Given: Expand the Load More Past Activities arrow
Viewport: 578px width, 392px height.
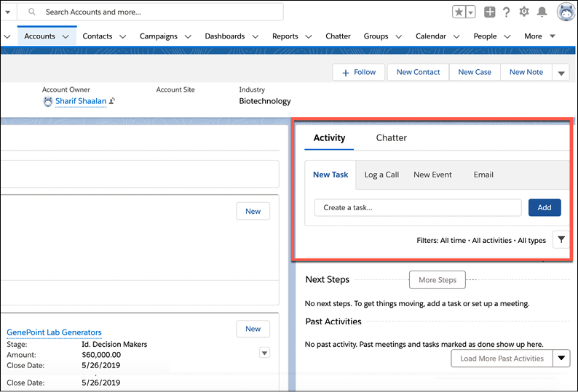Looking at the screenshot, I should (x=561, y=359).
